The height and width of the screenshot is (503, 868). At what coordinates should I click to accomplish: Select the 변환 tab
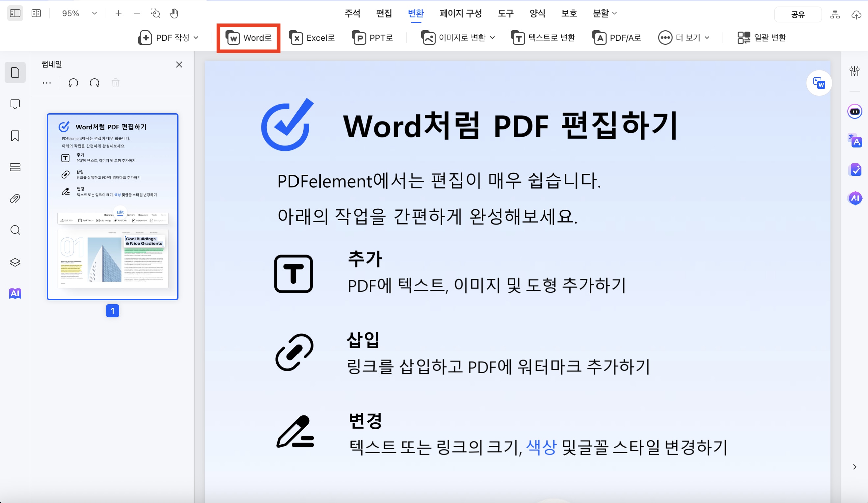point(416,13)
